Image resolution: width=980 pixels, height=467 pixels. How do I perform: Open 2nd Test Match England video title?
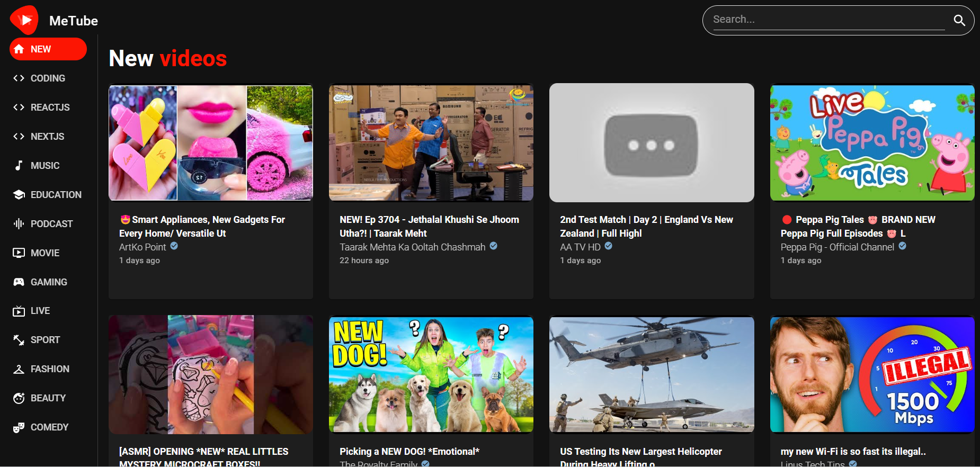(646, 227)
